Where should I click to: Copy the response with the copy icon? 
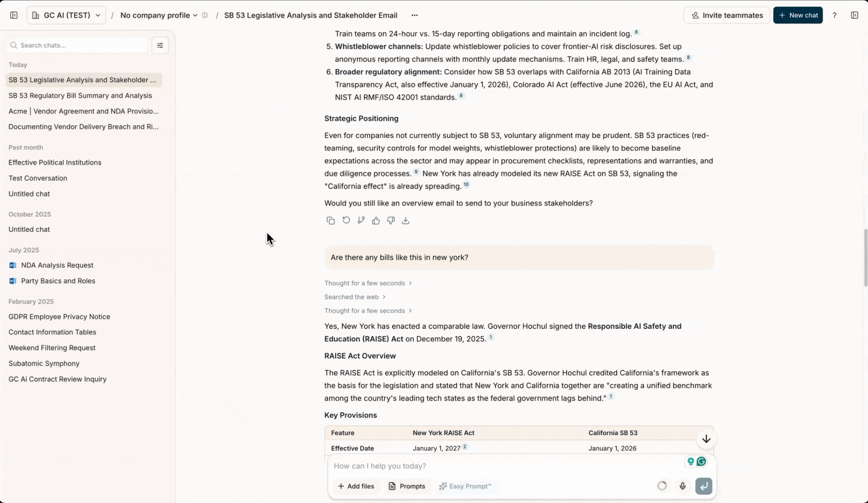331,221
